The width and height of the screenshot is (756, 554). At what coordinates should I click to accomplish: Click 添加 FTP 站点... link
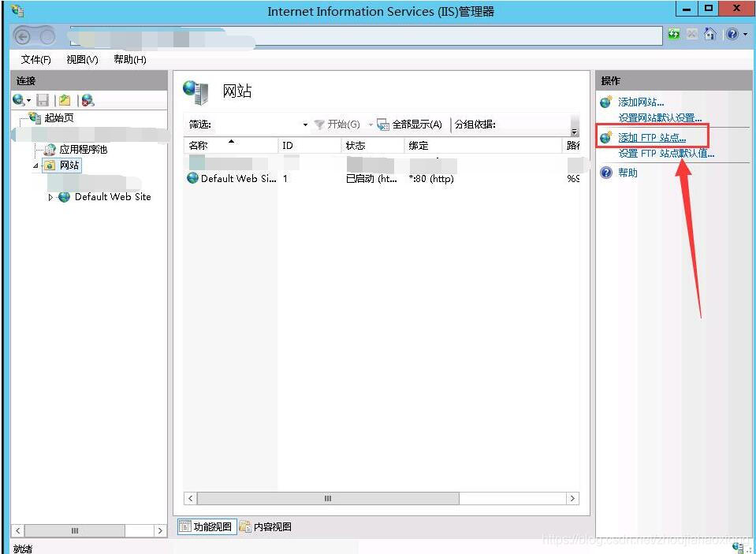click(x=652, y=138)
